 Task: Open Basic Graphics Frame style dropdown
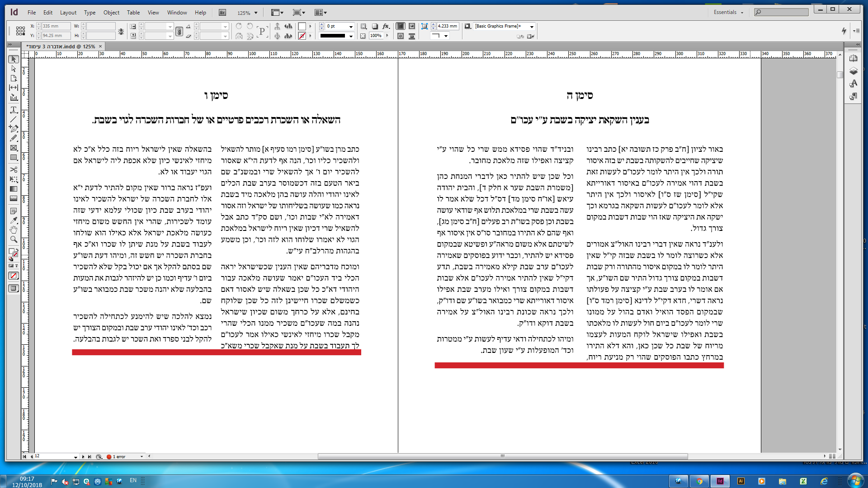click(x=532, y=27)
